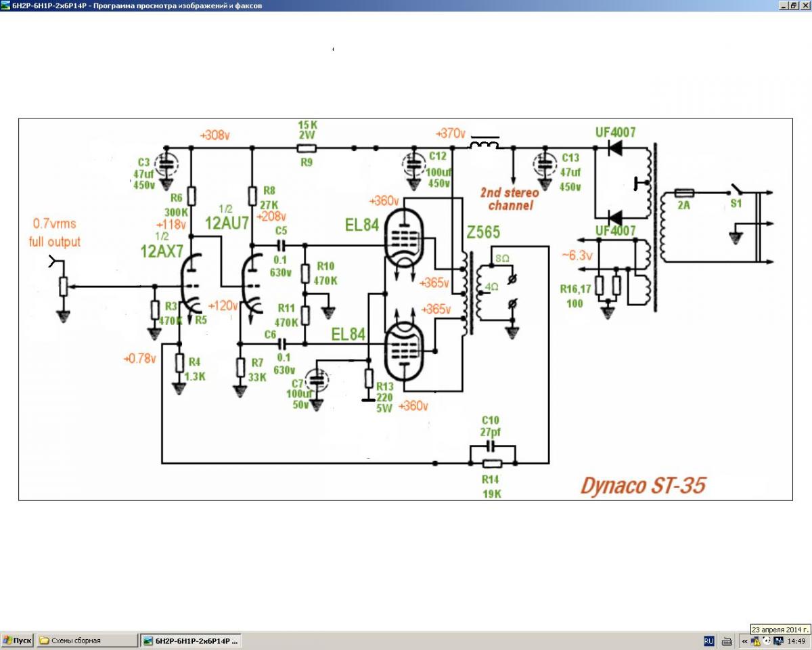812x650 pixels.
Task: Click the +208v voltage label
Action: point(272,217)
